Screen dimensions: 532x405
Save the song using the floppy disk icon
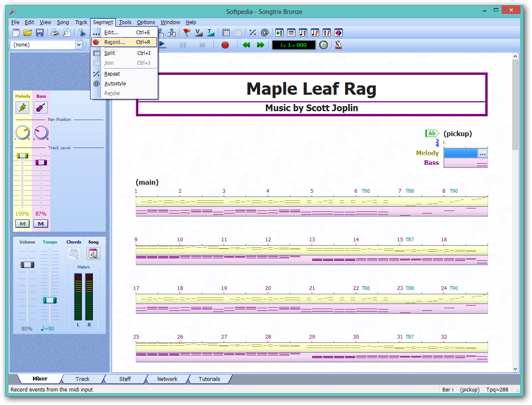(x=40, y=33)
